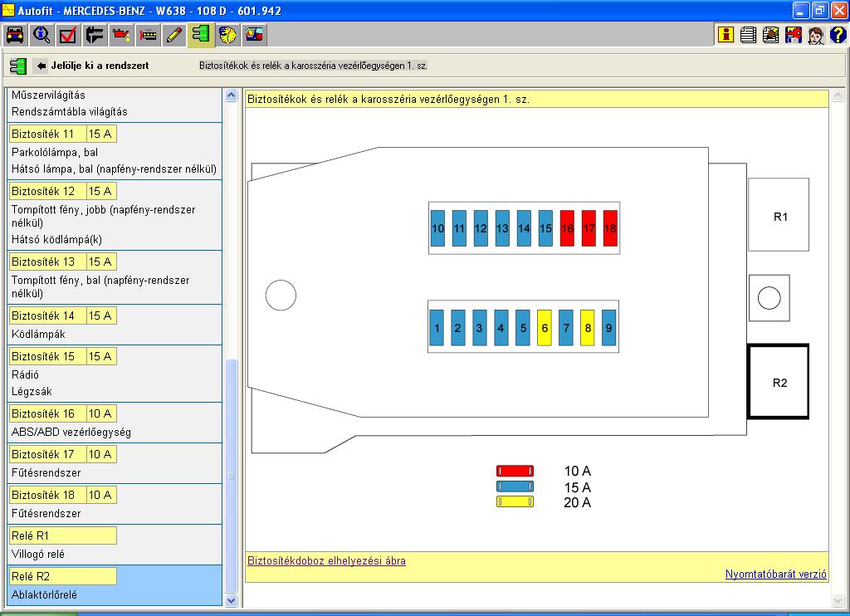850x616 pixels.
Task: Open help with blue question mark icon
Action: click(838, 35)
